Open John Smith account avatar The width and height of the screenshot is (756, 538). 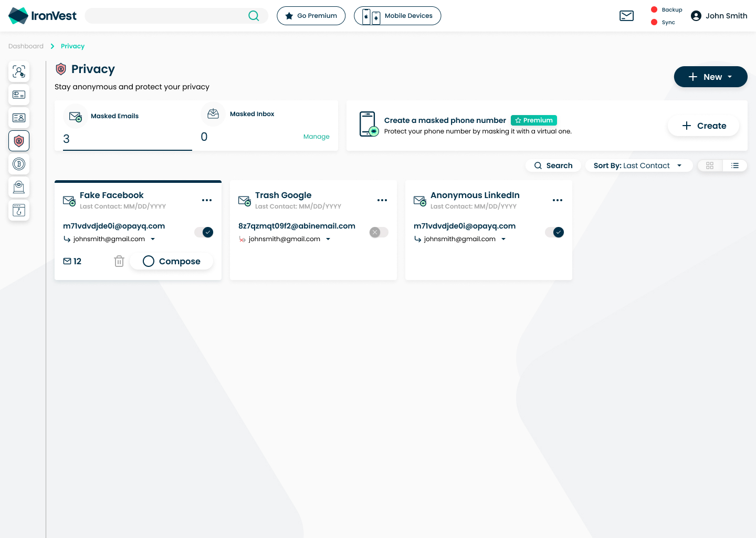[x=696, y=16]
